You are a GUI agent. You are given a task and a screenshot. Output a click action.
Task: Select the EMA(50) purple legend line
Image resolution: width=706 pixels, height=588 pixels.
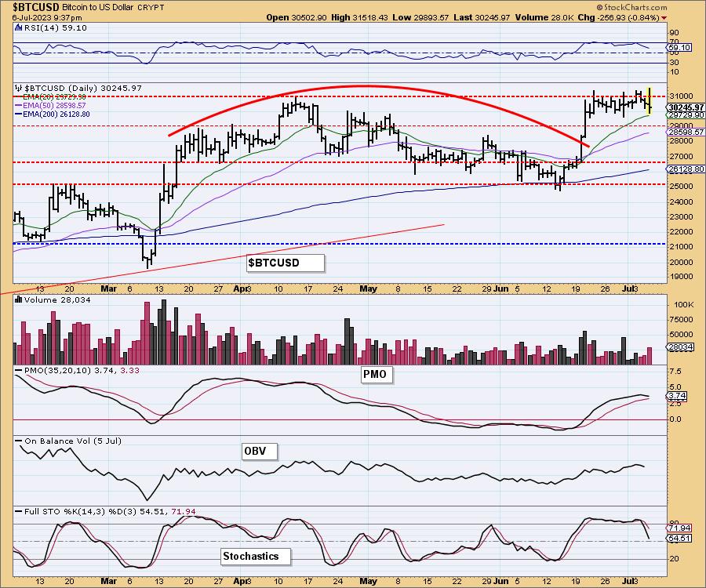[x=19, y=106]
